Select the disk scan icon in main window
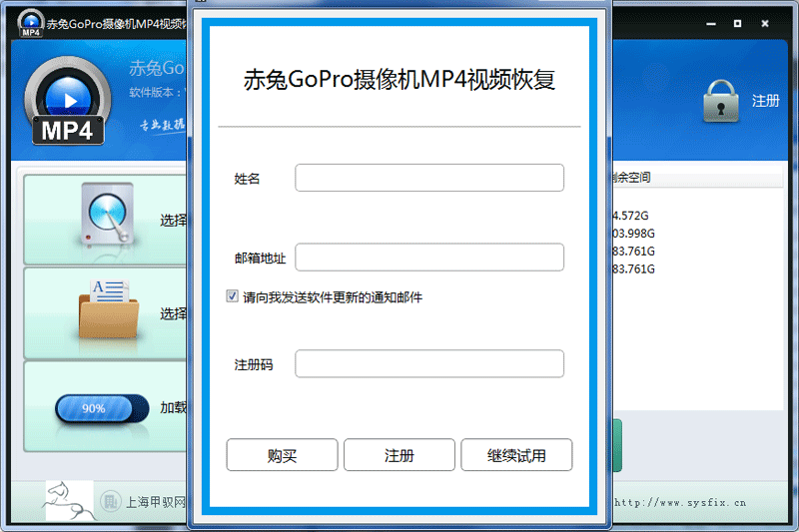Viewport: 799px width, 532px height. (x=107, y=214)
